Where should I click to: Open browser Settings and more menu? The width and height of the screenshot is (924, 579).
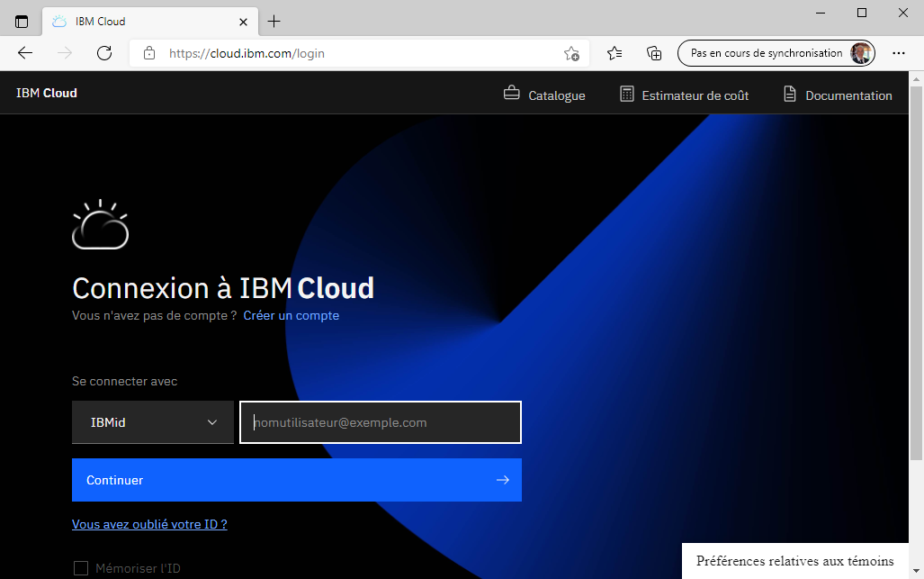click(898, 53)
